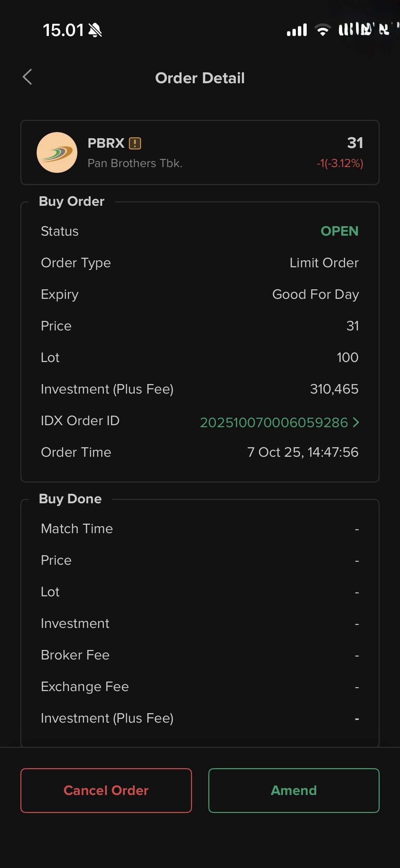The image size is (400, 868).
Task: Tap the Pan Brothers company logo
Action: 57,152
